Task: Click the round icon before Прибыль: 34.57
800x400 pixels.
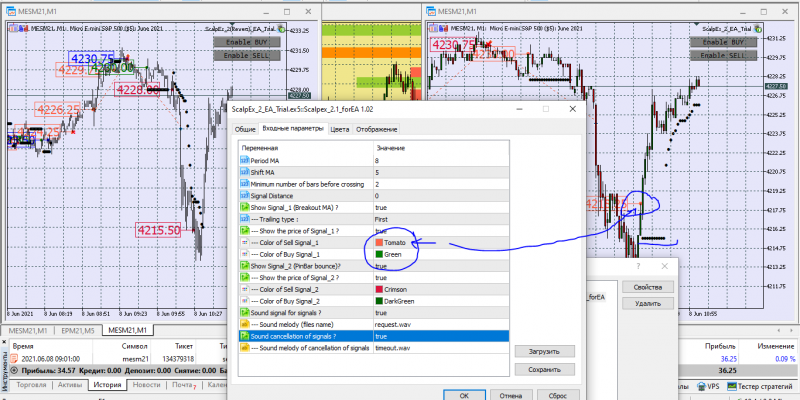Action: tap(14, 370)
